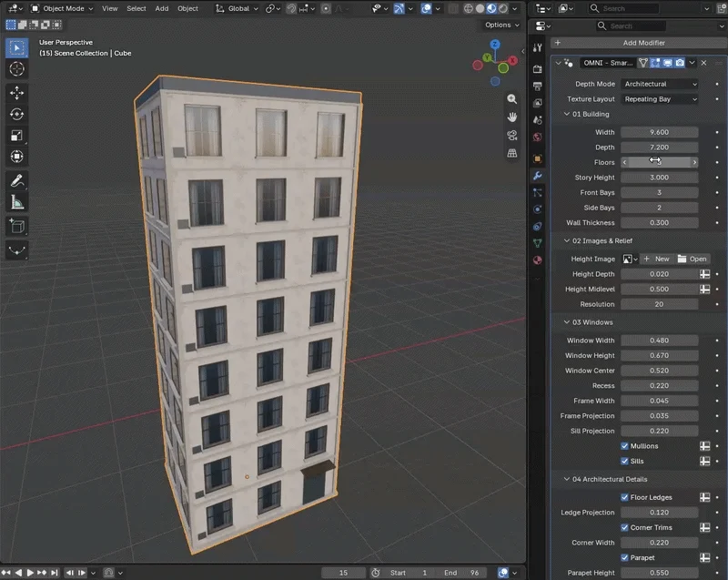Toggle camera view icon
The height and width of the screenshot is (580, 728).
coord(511,135)
